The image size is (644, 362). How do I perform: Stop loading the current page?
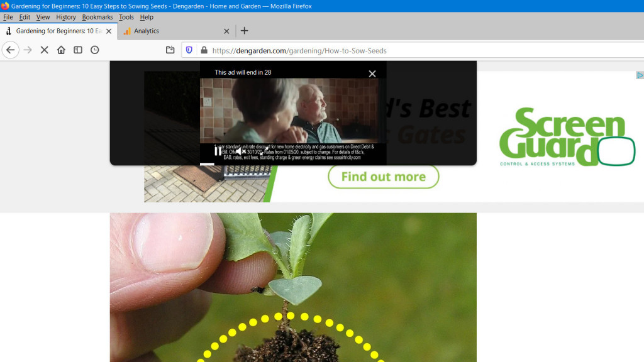[x=44, y=50]
